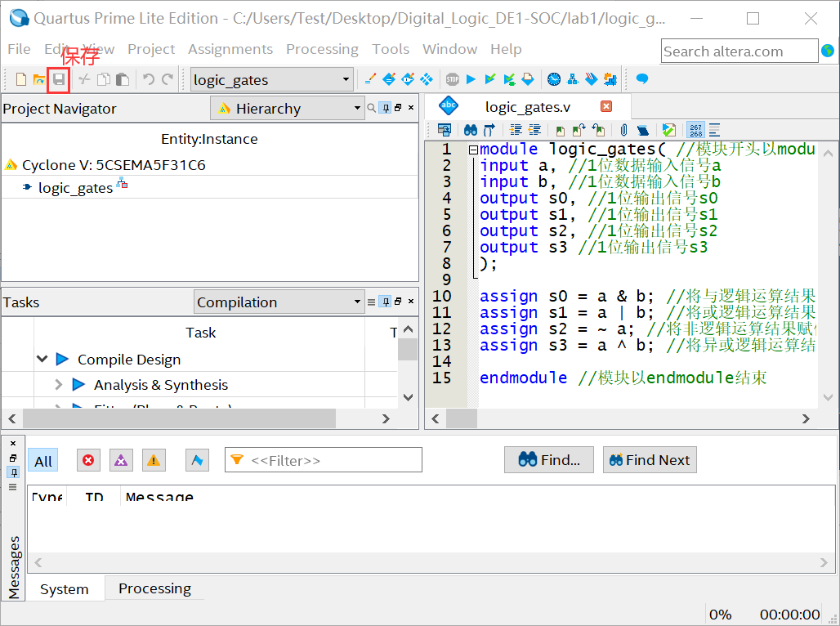This screenshot has width=840, height=626.
Task: Open the Timing Analyzer clock icon
Action: (554, 80)
